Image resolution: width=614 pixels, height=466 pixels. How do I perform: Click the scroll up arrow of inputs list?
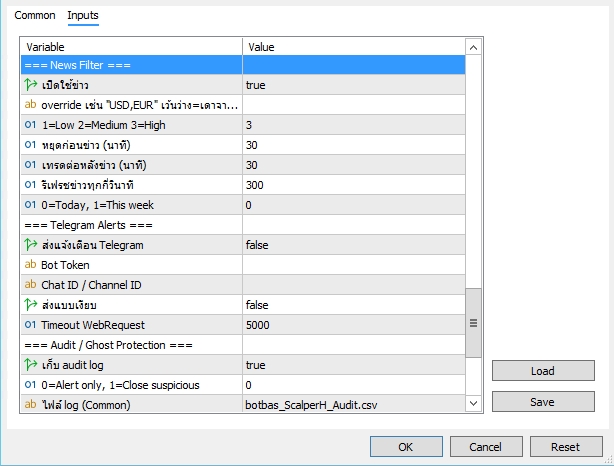point(473,47)
